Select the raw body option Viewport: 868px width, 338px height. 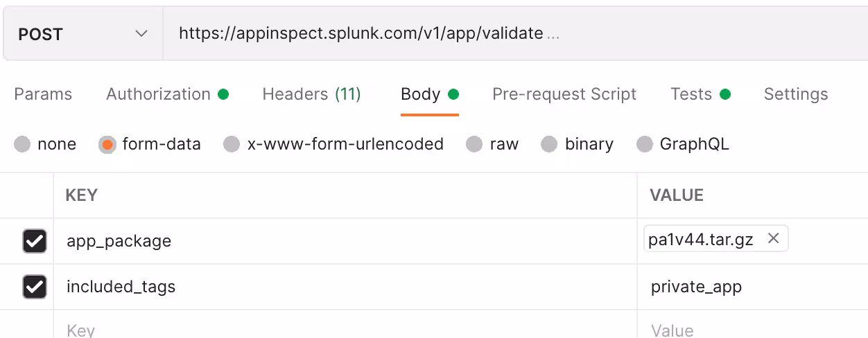tap(474, 144)
